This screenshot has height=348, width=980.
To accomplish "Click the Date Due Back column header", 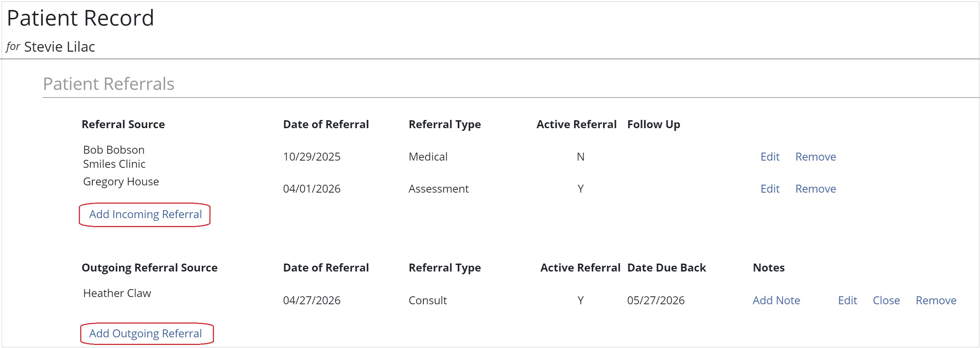I will [666, 268].
